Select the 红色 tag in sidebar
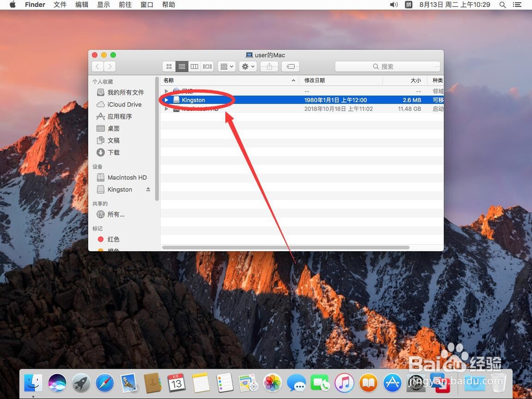532x399 pixels. [109, 239]
